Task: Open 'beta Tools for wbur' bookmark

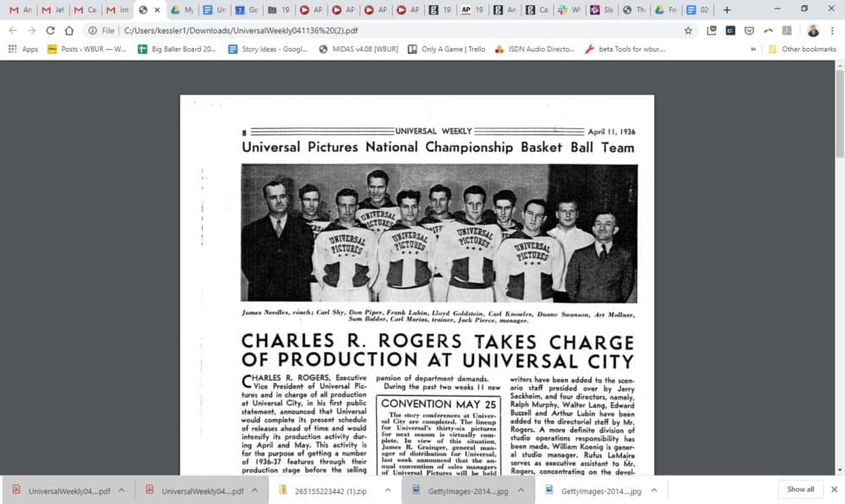Action: click(625, 49)
